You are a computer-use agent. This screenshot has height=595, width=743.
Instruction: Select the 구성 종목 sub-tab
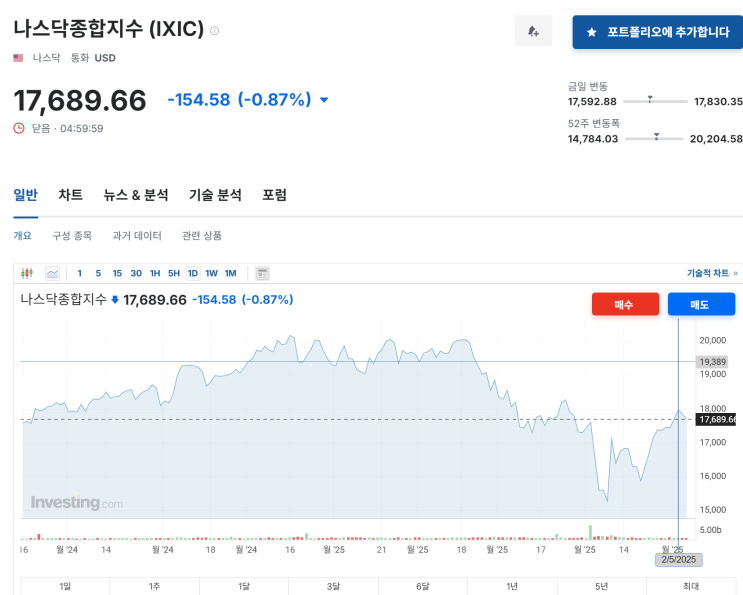(72, 235)
